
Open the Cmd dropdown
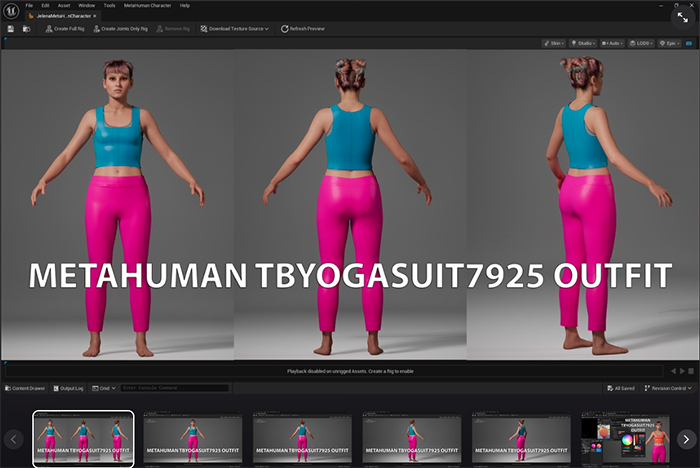click(x=104, y=388)
